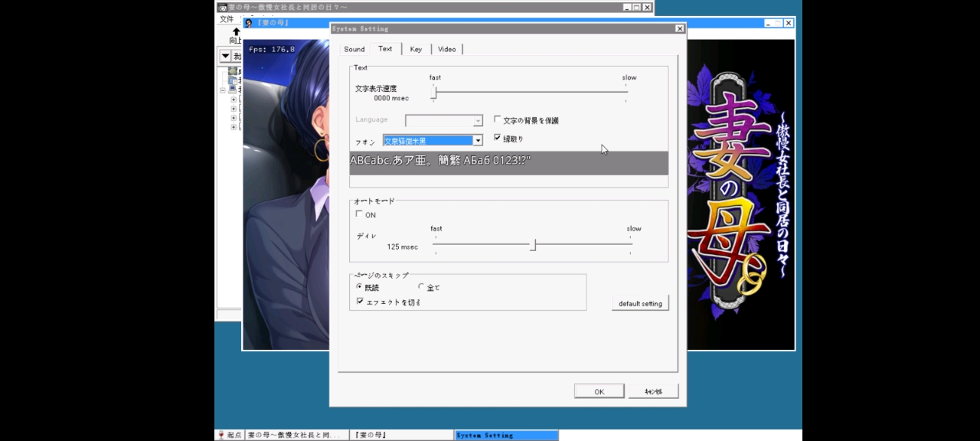The image size is (980, 441).
Task: Open the 文件 menu in the background window
Action: tap(226, 19)
